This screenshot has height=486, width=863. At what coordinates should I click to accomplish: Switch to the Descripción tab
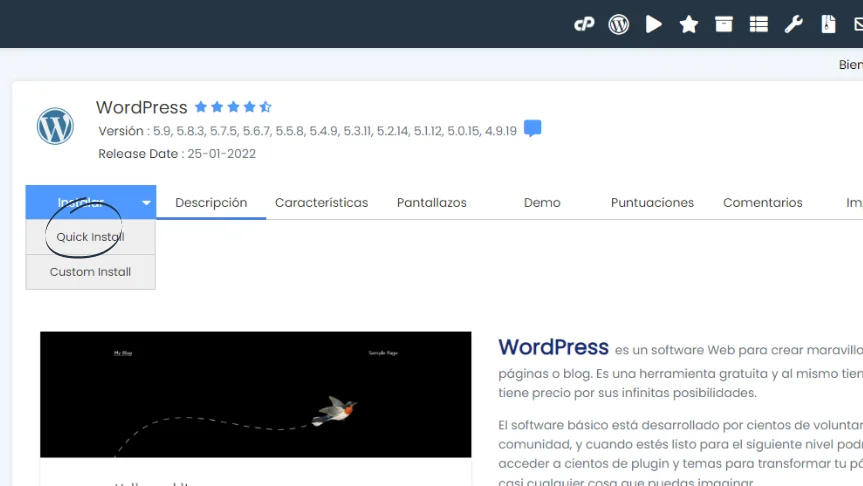[x=211, y=203]
